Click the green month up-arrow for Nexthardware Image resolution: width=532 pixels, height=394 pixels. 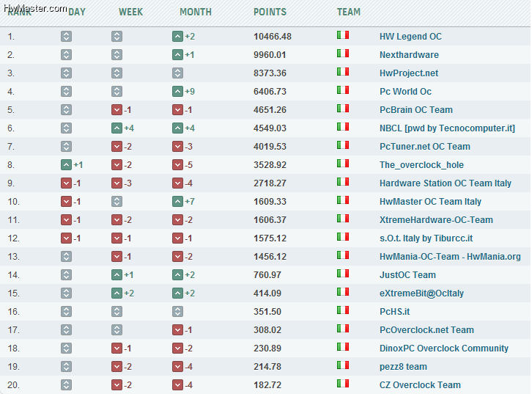coord(177,55)
